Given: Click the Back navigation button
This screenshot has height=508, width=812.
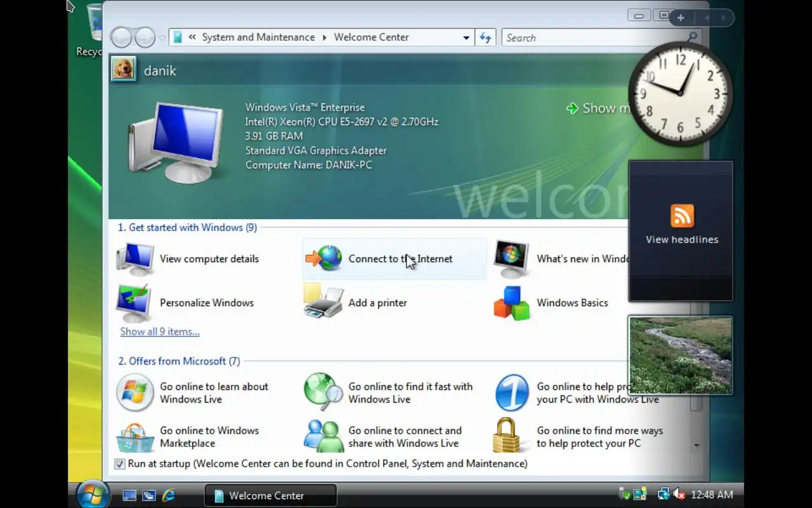Looking at the screenshot, I should pos(121,37).
